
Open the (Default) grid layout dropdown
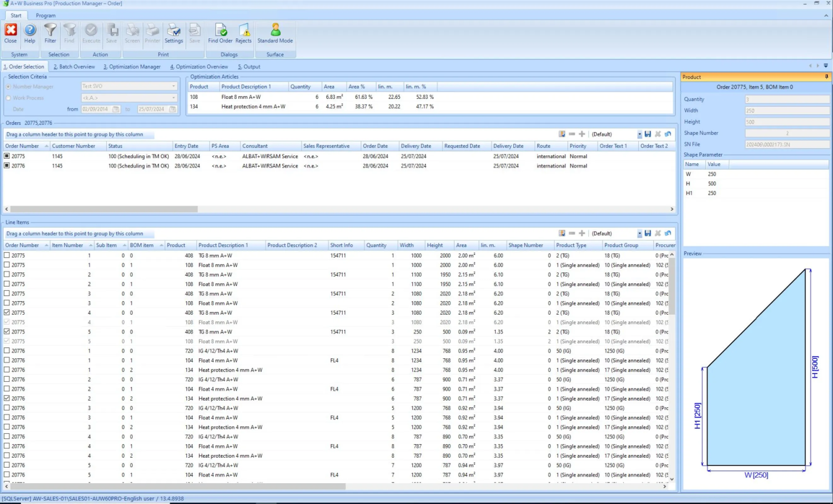coord(639,134)
